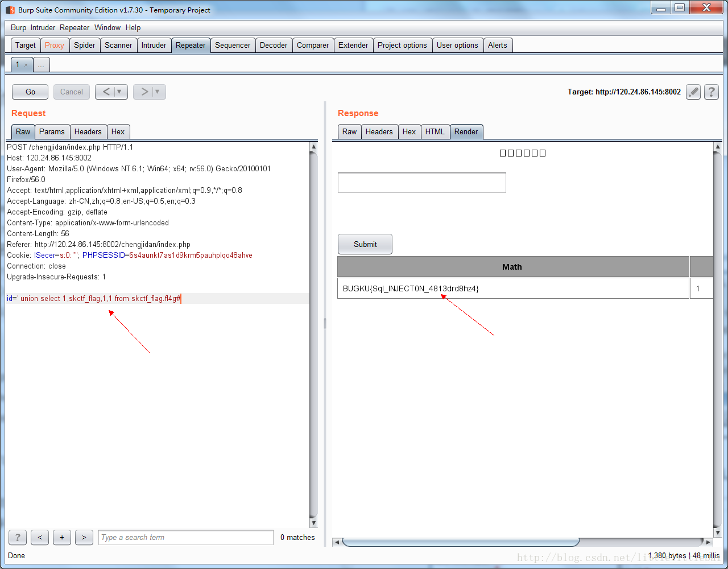Select Request Params tab
728x569 pixels.
coord(52,131)
